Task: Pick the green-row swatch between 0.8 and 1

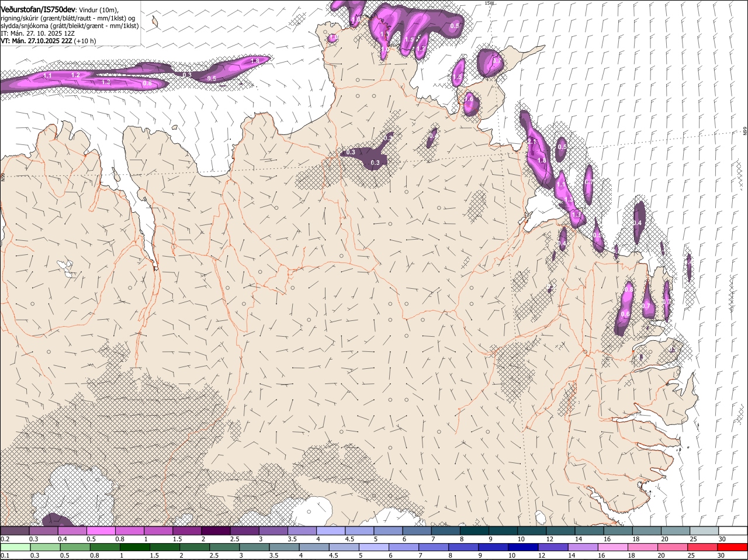Action: click(x=105, y=547)
